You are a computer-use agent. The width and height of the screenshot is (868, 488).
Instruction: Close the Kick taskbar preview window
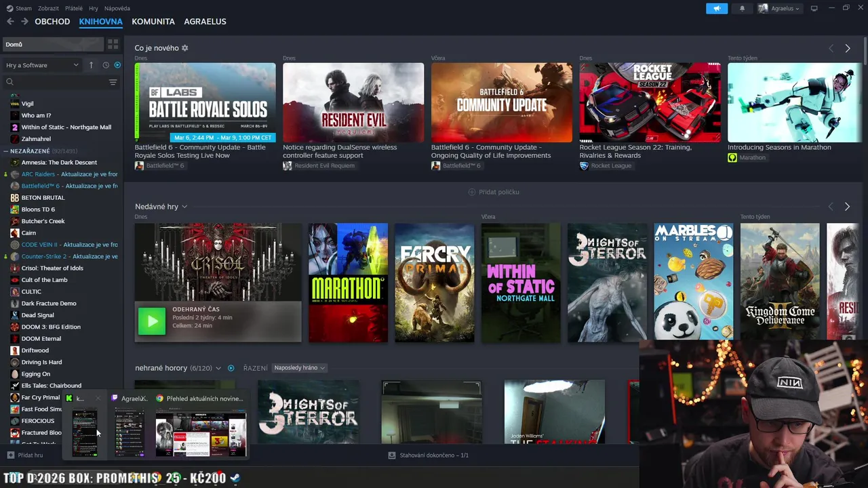(x=98, y=399)
